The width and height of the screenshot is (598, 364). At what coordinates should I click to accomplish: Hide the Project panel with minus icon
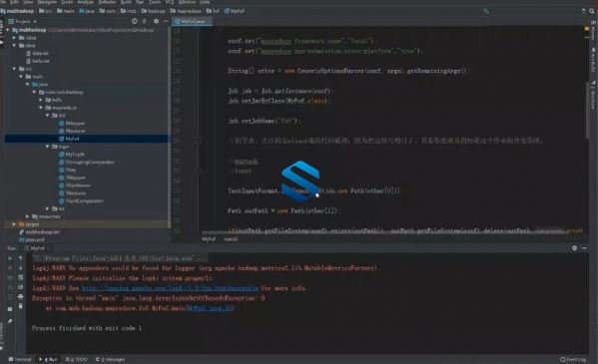(x=166, y=21)
